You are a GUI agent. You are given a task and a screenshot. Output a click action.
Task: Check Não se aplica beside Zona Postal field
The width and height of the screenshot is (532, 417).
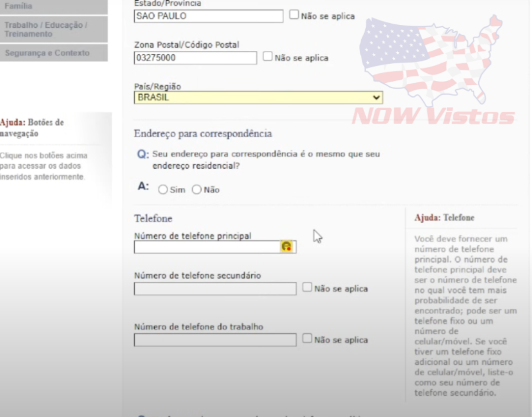[x=267, y=56]
